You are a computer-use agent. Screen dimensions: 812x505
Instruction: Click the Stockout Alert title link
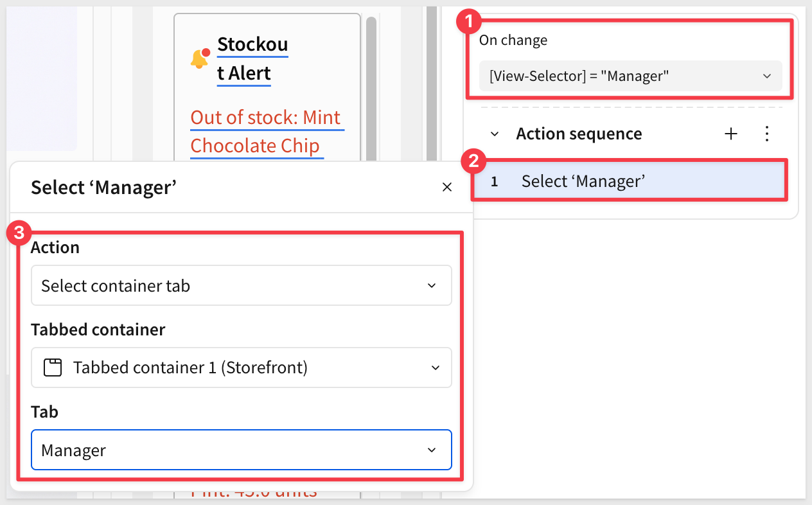tap(252, 58)
